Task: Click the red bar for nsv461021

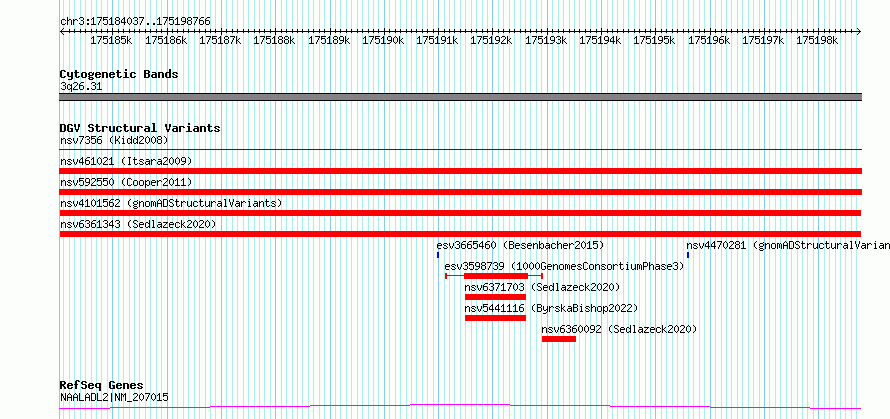Action: pos(460,171)
